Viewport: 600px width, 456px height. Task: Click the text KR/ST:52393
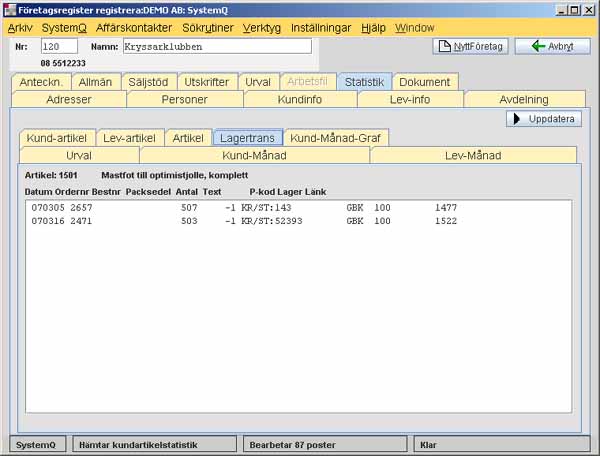coord(272,221)
